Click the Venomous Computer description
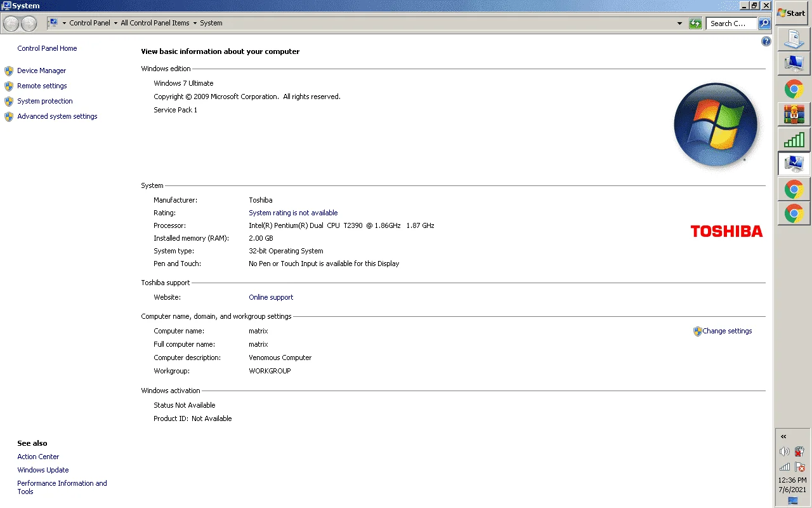The image size is (812, 508). (280, 358)
